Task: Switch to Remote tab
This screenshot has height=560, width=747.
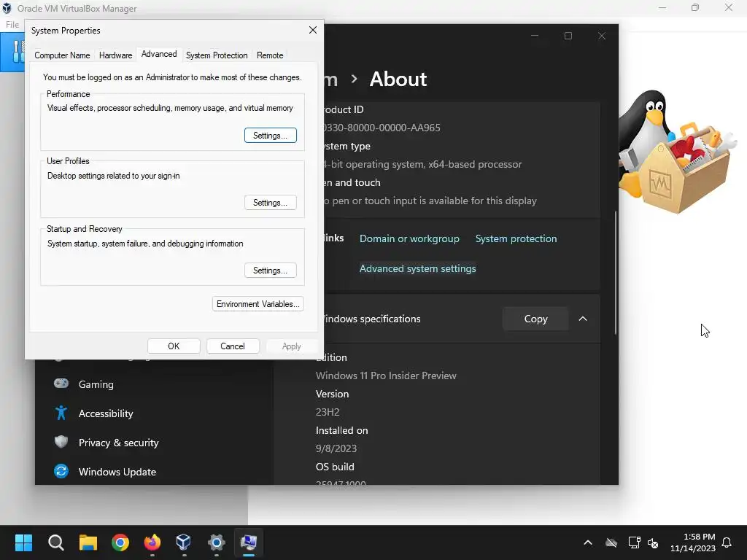Action: click(x=270, y=55)
